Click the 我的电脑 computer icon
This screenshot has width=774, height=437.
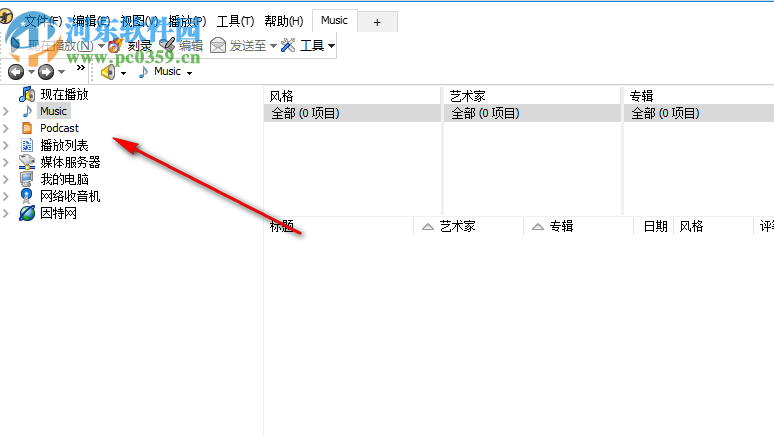[27, 179]
